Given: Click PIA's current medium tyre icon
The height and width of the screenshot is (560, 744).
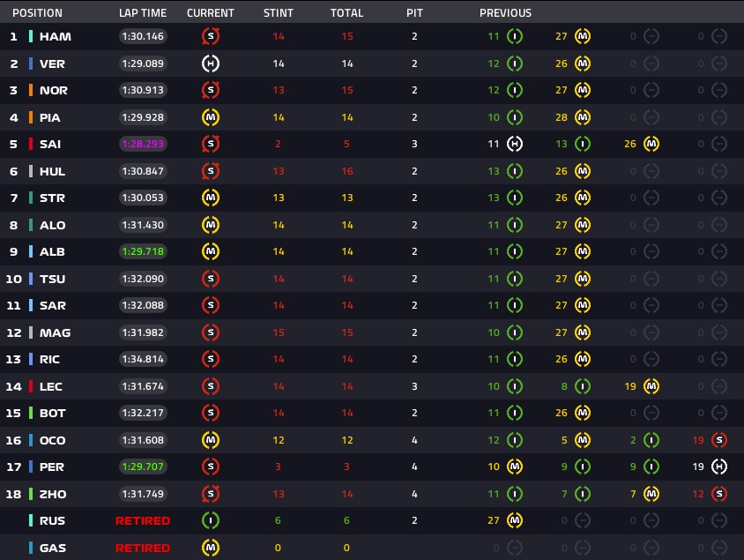Looking at the screenshot, I should [210, 117].
